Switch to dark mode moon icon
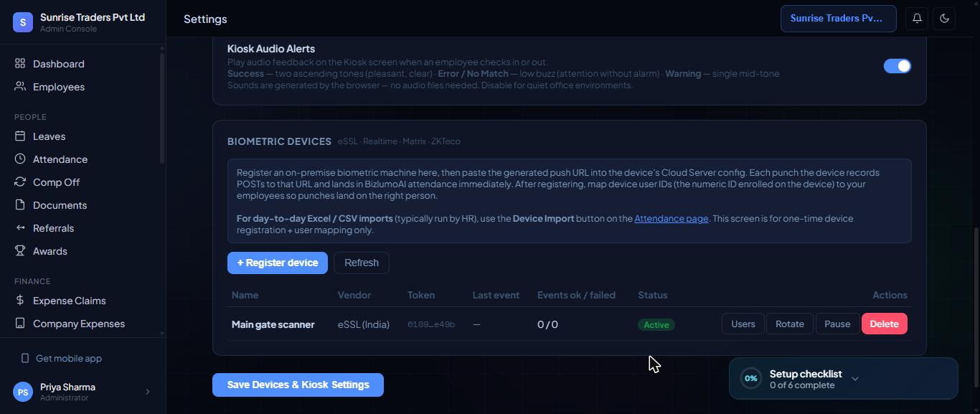 [944, 19]
